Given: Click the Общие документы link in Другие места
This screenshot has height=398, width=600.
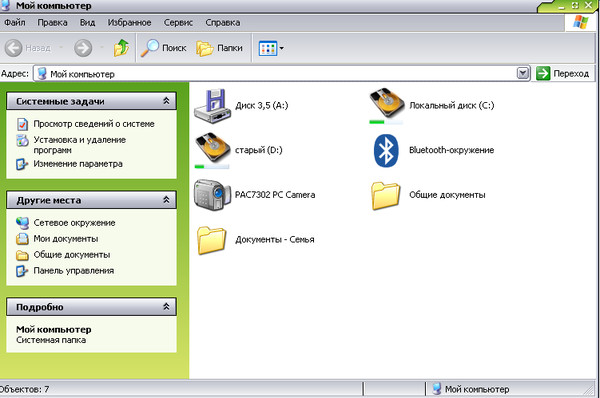Looking at the screenshot, I should click(72, 254).
